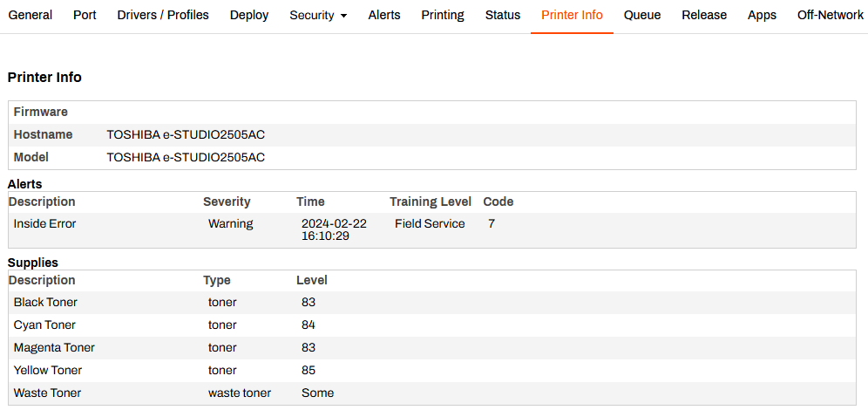The height and width of the screenshot is (410, 868).
Task: Click the Waste Toner level Some
Action: (318, 393)
